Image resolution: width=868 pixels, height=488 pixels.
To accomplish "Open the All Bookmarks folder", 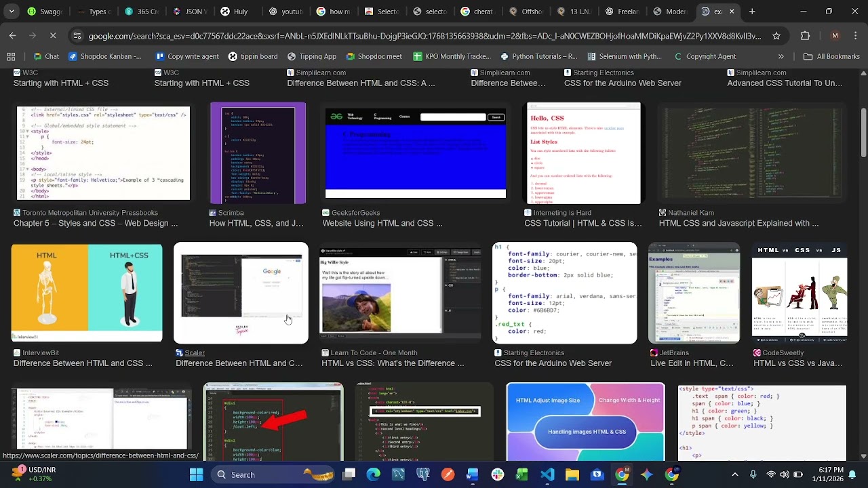I will (831, 57).
